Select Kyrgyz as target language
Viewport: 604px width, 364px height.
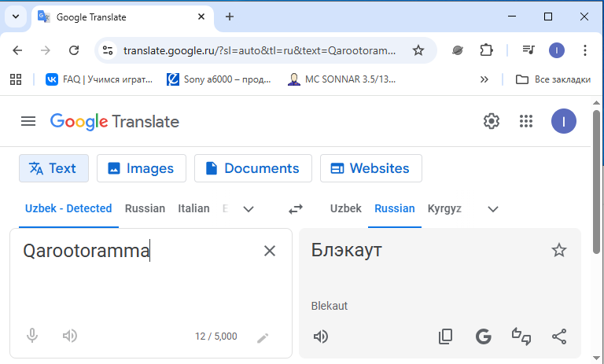coord(444,208)
